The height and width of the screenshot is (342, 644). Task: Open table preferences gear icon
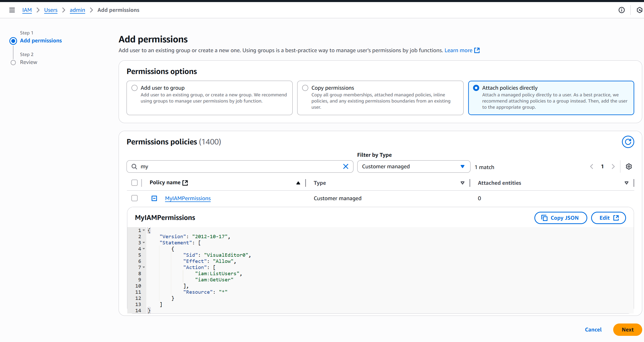point(629,167)
